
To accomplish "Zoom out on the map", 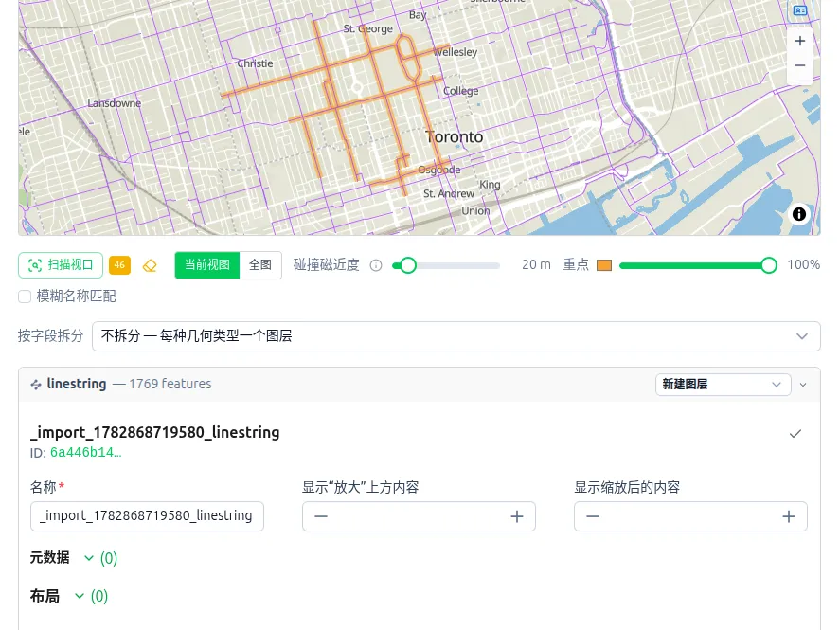I will point(800,65).
